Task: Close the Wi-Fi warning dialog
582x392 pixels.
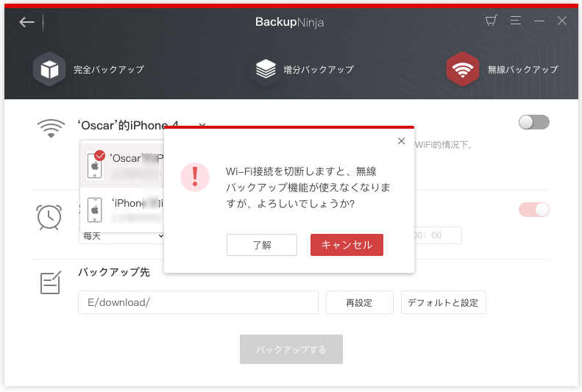Action: tap(401, 141)
